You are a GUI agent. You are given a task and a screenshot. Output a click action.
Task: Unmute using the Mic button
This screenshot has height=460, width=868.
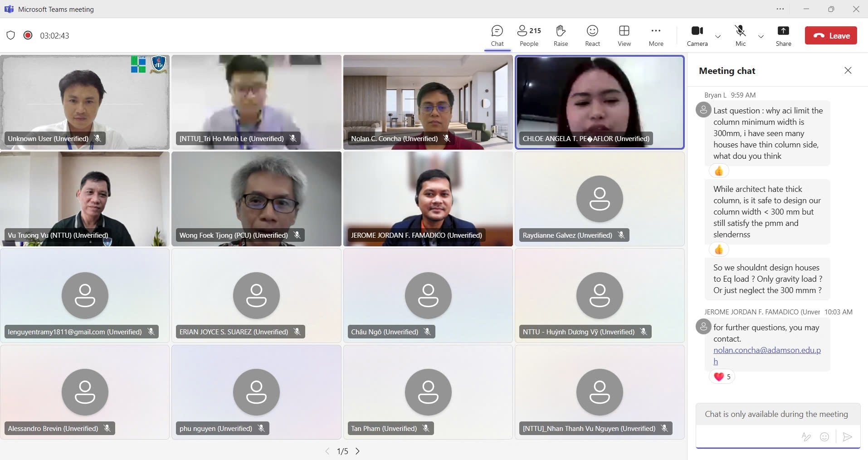pyautogui.click(x=740, y=36)
